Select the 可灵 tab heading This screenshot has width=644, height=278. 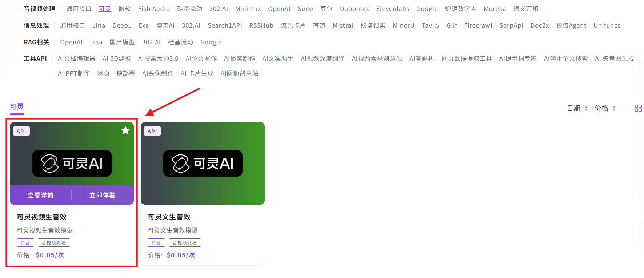(17, 106)
